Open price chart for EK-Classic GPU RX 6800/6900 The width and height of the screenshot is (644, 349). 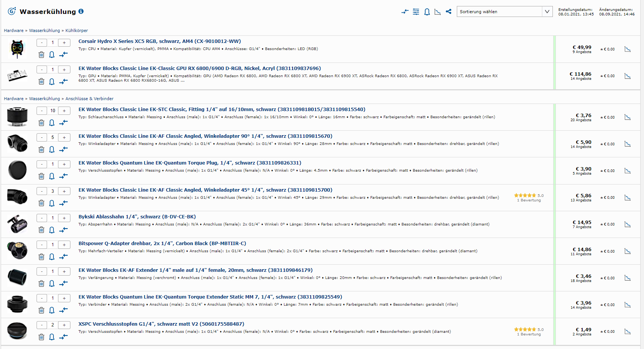[x=627, y=76]
